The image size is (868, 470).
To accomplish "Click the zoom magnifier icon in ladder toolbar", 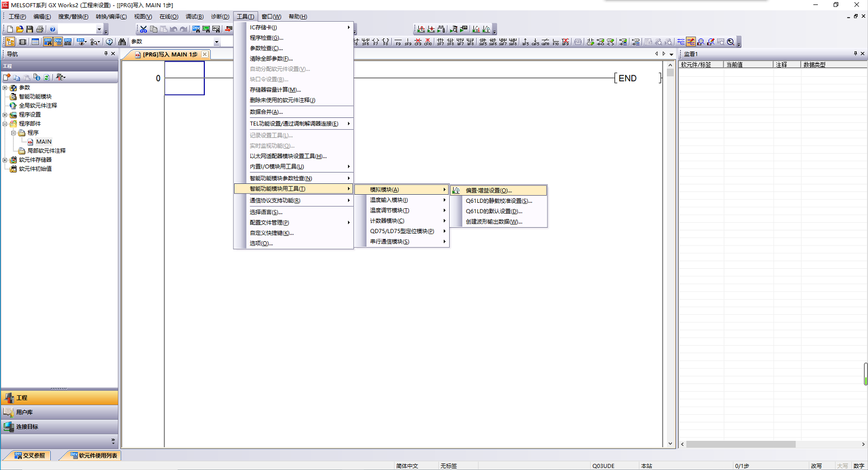I will coord(731,42).
